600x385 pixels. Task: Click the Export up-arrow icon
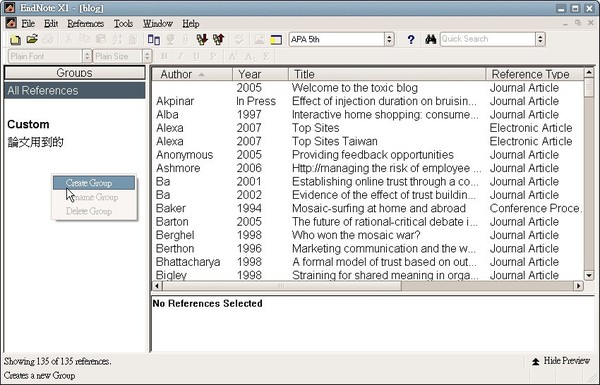pyautogui.click(x=218, y=39)
